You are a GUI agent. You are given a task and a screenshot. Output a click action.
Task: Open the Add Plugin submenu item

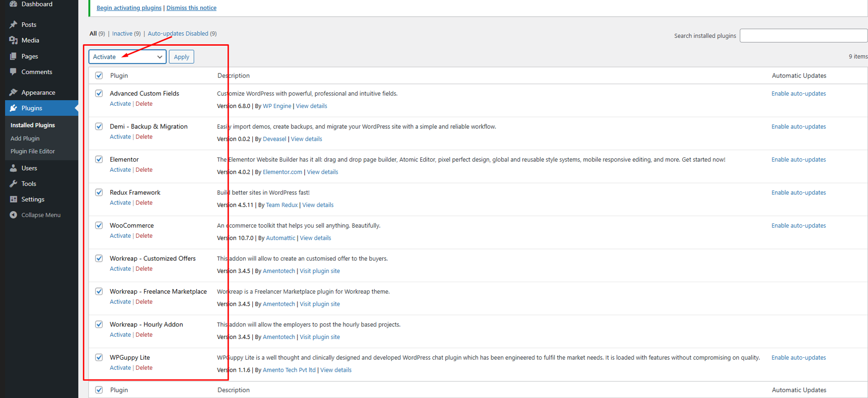tap(25, 139)
